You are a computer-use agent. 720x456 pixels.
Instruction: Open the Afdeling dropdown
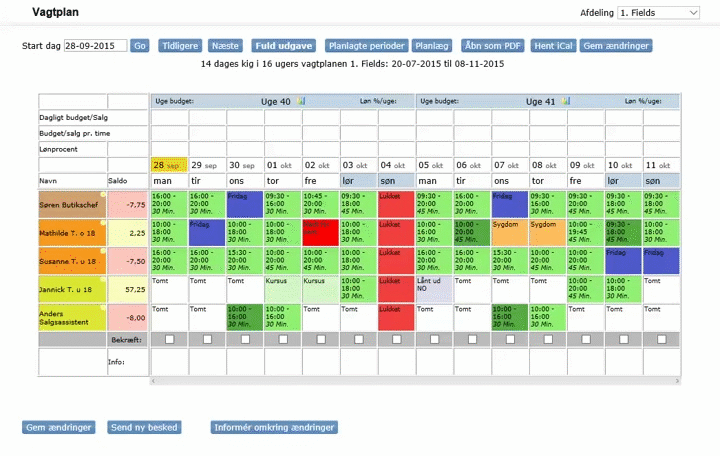[658, 13]
